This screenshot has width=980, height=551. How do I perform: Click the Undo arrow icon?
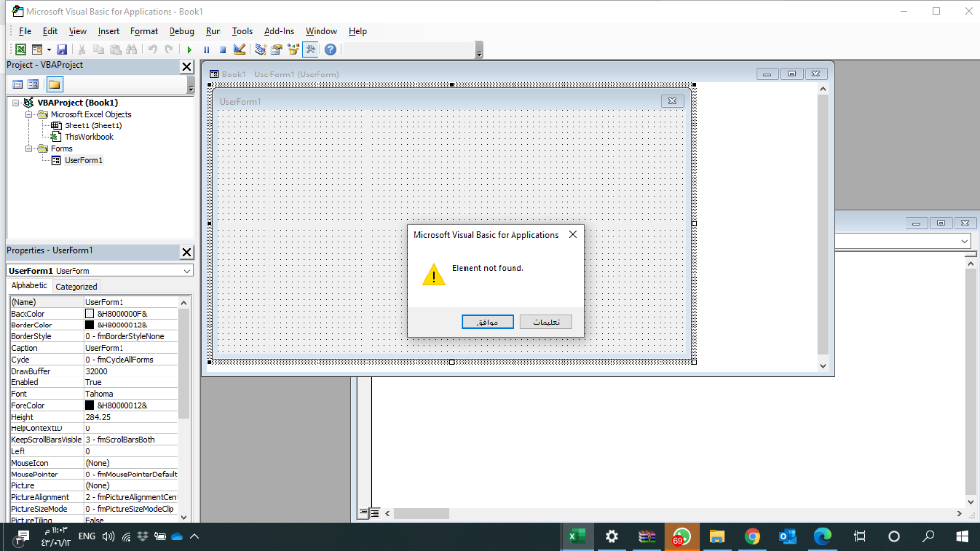pyautogui.click(x=153, y=49)
